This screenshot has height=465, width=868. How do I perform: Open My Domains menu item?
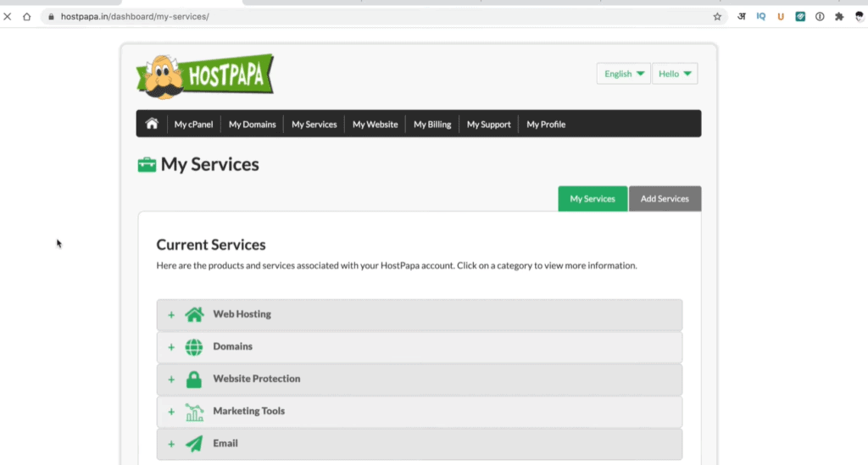click(253, 125)
